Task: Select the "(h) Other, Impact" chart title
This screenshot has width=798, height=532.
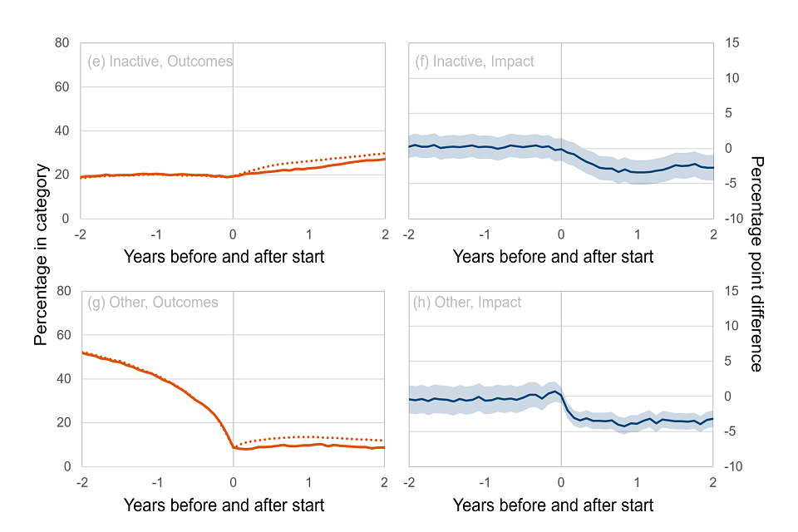Action: tap(467, 303)
